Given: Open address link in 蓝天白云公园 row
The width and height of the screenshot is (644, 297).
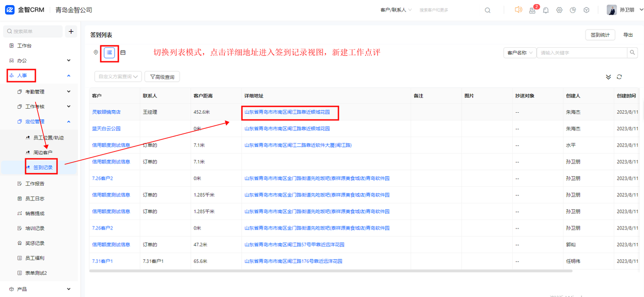Looking at the screenshot, I should click(x=287, y=129).
